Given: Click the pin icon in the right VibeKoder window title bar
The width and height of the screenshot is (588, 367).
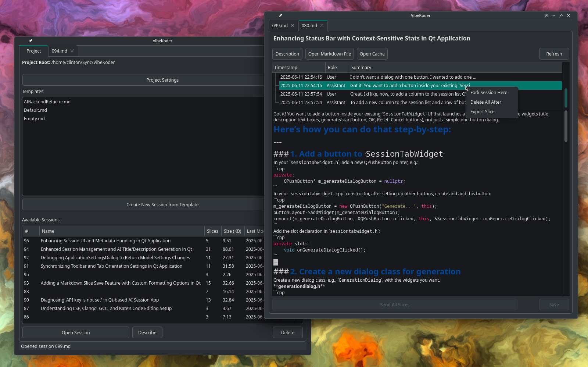Looking at the screenshot, I should (280, 15).
